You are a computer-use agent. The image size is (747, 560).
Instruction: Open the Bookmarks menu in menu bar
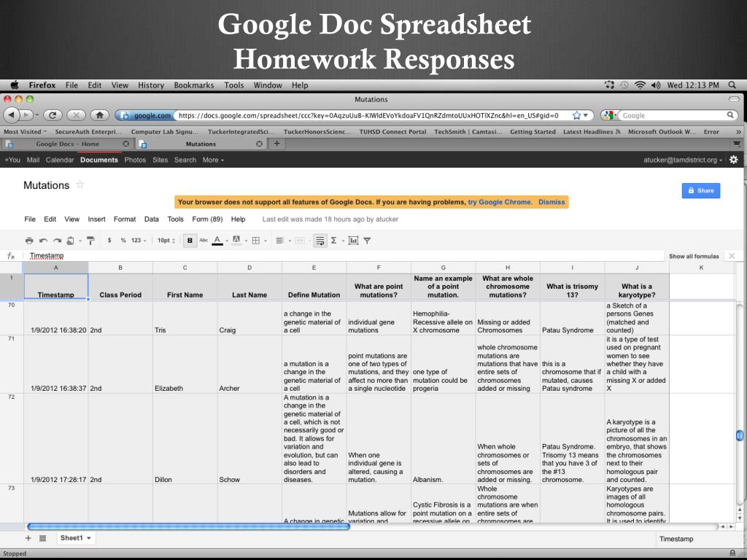point(194,85)
